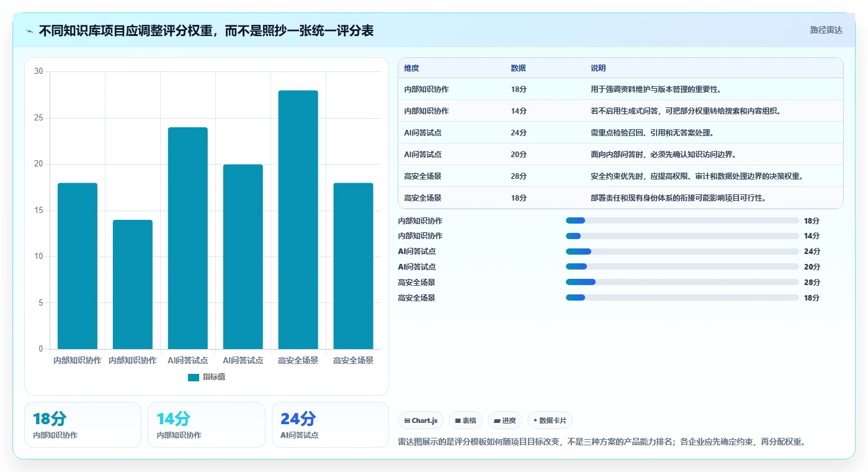Select the row 面向内部问答时，必须先确认知识访问边界
868x472 pixels.
[x=620, y=155]
